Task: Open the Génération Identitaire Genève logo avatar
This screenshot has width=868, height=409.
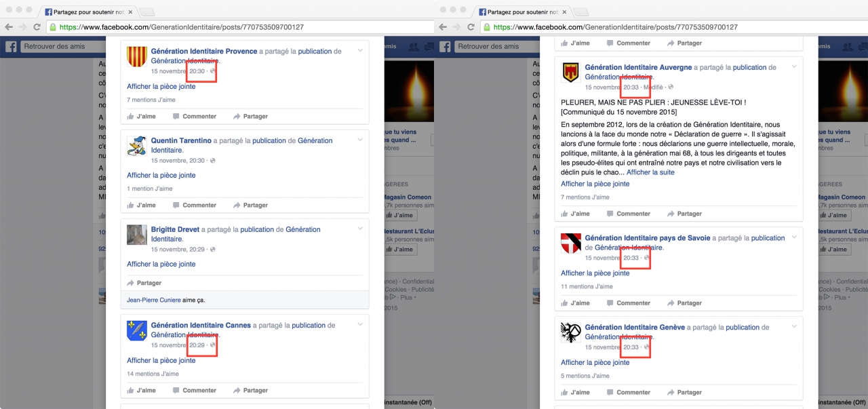Action: point(571,332)
